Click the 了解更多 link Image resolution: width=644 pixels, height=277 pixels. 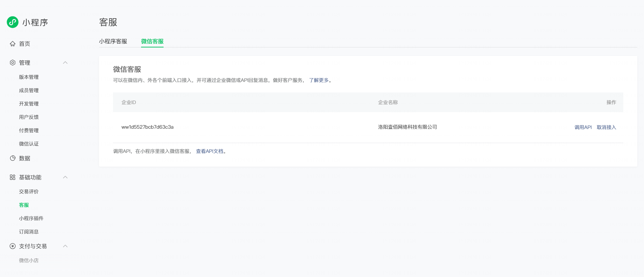pos(319,80)
